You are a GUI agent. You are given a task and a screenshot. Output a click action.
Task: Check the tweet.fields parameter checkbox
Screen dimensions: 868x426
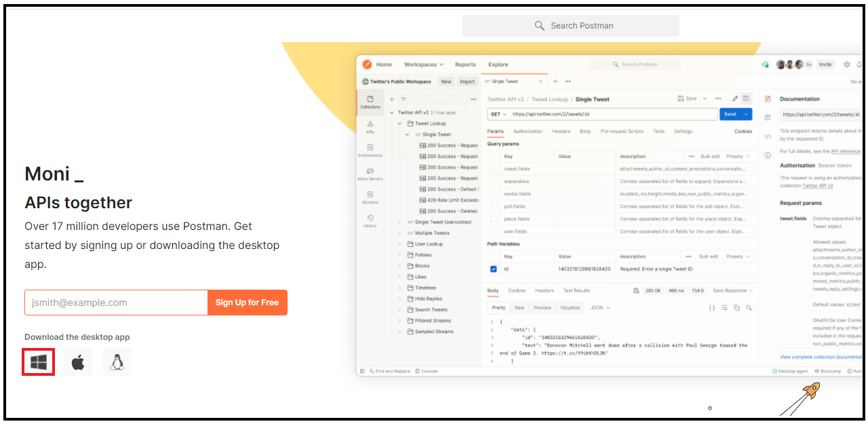point(494,169)
